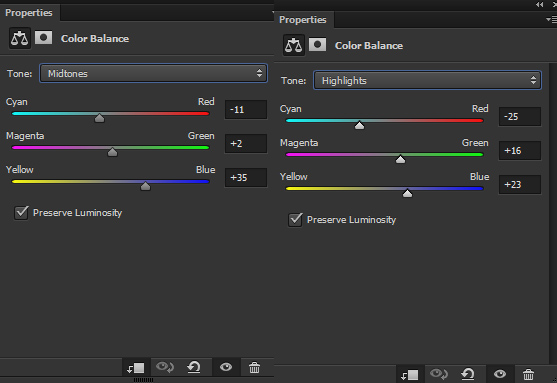
Task: Reset adjustment defaults in Midtones panel
Action: [194, 367]
